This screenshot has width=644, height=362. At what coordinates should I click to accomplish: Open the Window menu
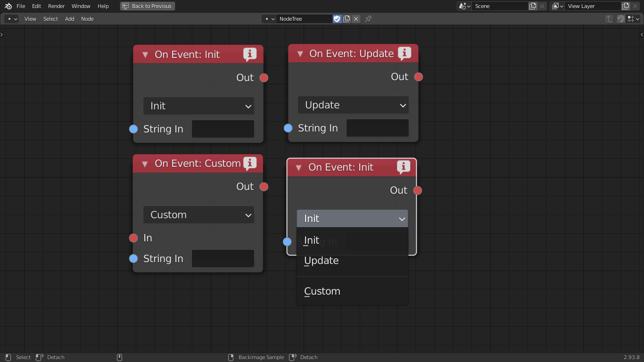click(x=81, y=6)
